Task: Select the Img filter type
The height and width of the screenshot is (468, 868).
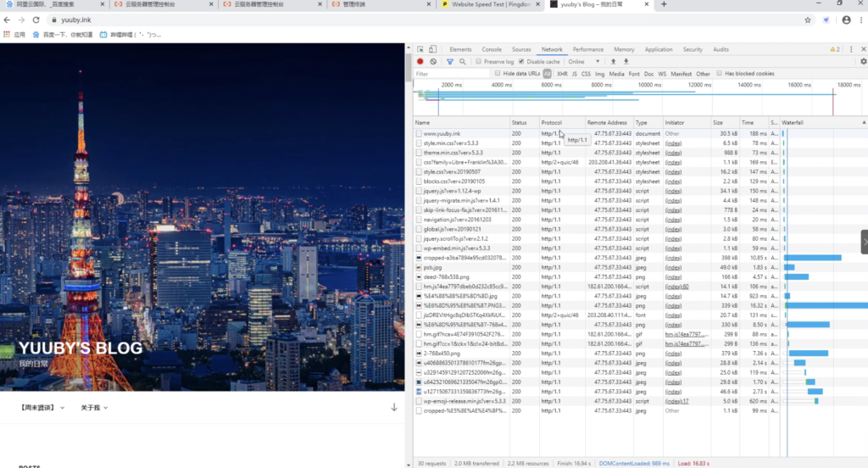Action: click(x=599, y=74)
